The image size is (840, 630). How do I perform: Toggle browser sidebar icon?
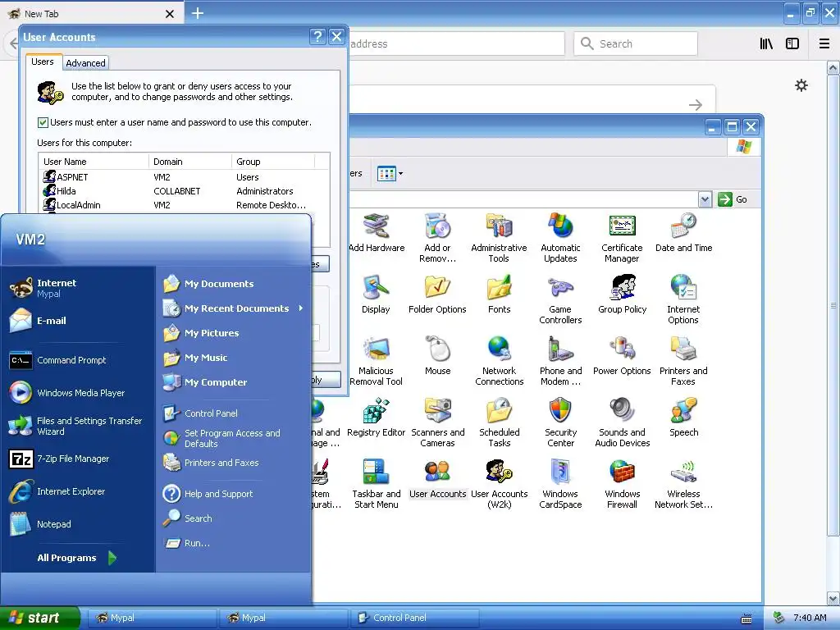click(792, 44)
